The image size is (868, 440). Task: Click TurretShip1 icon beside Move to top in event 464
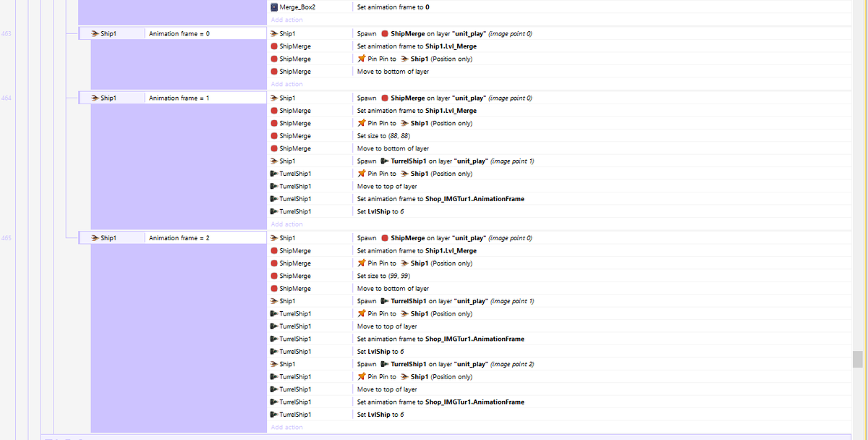tap(274, 186)
